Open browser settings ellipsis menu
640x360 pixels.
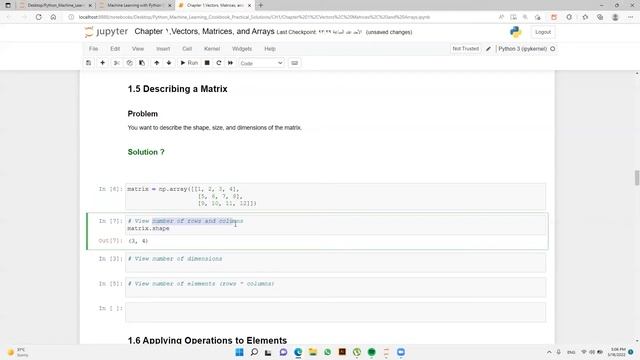[630, 17]
